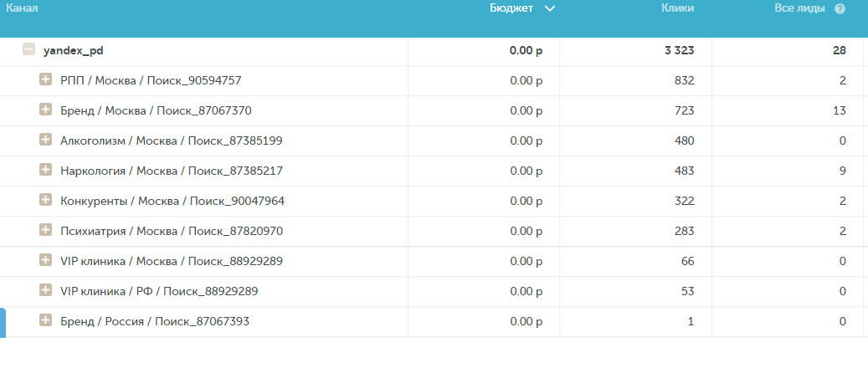The width and height of the screenshot is (868, 368).
Task: Select campaign Алкоголизм / Москва / Поиск_87385199
Action: (171, 141)
